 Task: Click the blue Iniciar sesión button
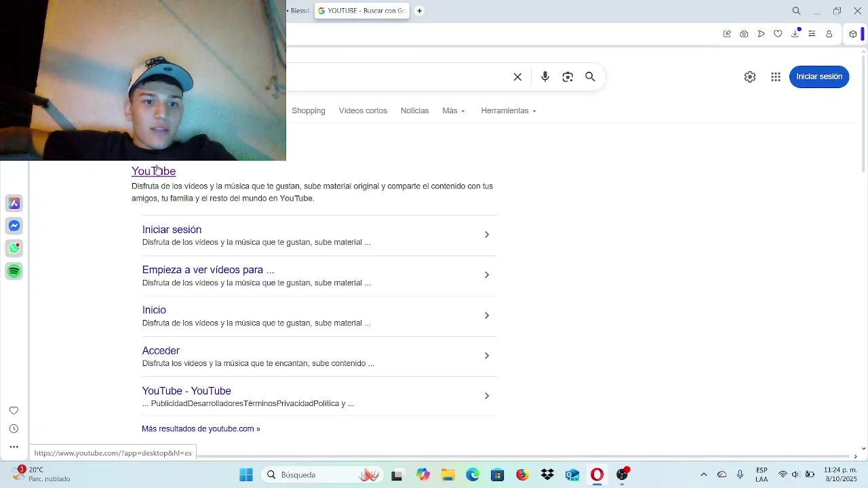coord(819,77)
